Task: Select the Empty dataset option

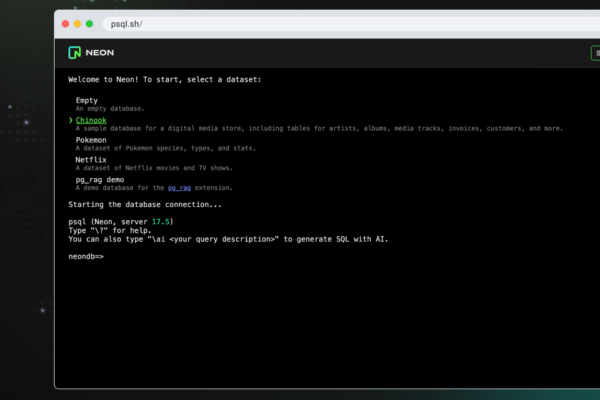Action: click(86, 100)
